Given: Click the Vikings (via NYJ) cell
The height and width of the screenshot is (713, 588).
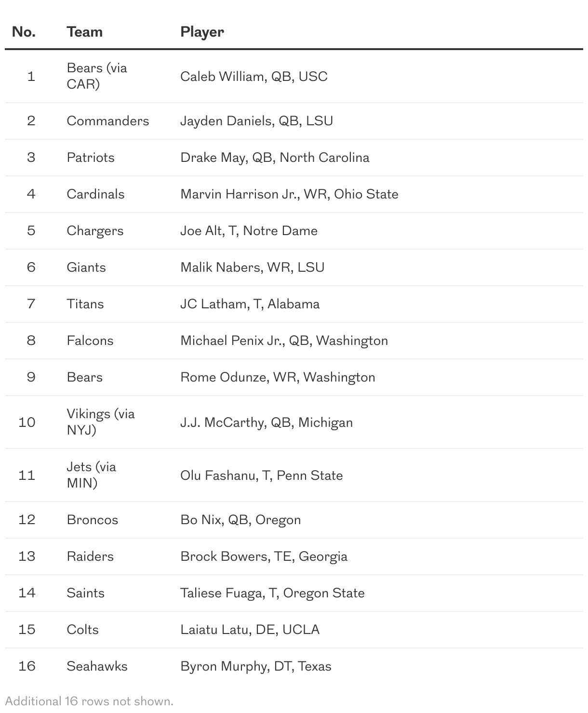Looking at the screenshot, I should [x=100, y=422].
